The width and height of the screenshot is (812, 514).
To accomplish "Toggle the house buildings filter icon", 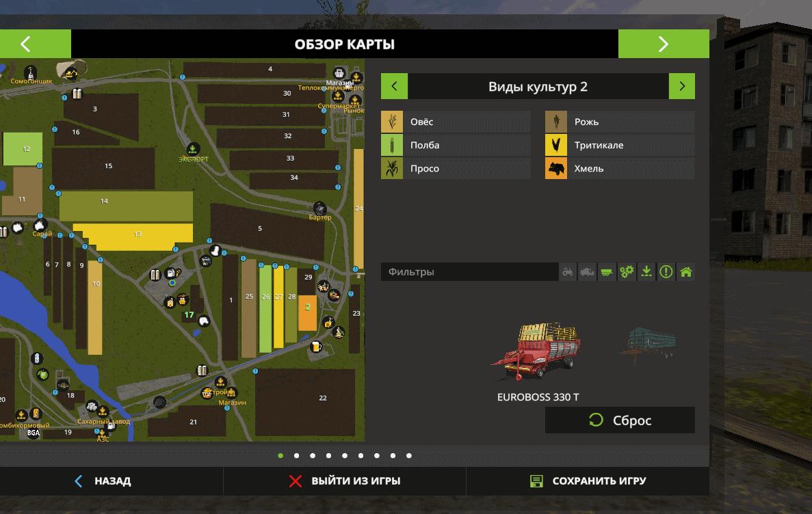I will pyautogui.click(x=685, y=272).
